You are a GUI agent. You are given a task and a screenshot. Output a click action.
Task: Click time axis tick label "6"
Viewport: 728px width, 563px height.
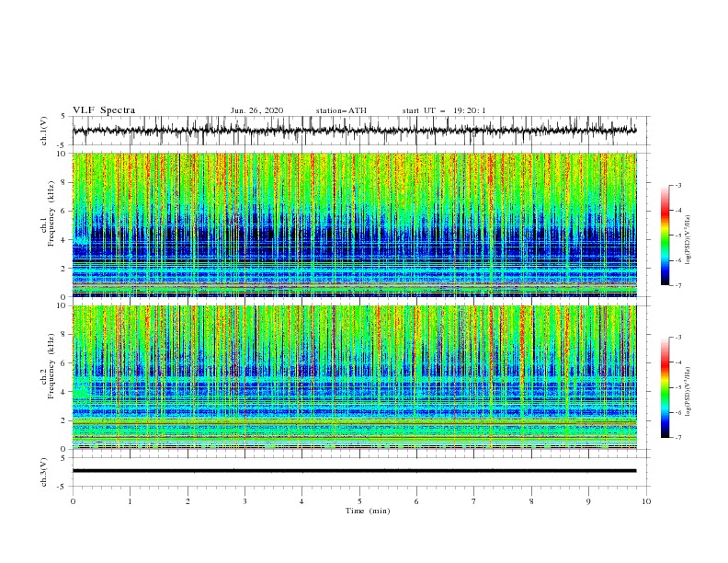416,501
